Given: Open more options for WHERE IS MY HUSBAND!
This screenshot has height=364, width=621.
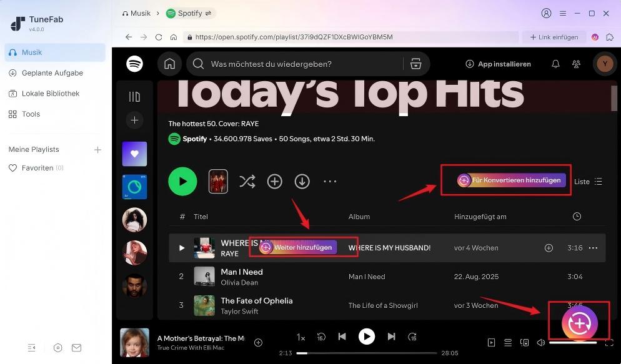Looking at the screenshot, I should pos(592,247).
